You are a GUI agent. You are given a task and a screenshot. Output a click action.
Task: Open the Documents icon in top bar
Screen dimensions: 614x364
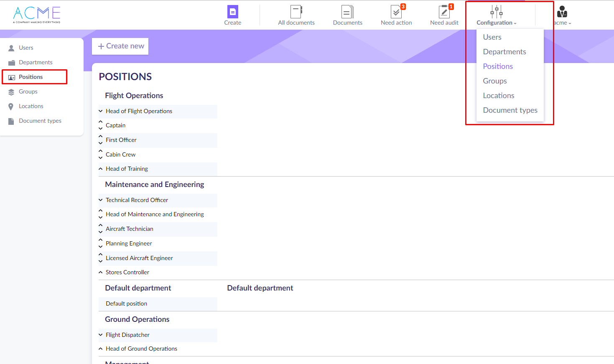coord(347,12)
